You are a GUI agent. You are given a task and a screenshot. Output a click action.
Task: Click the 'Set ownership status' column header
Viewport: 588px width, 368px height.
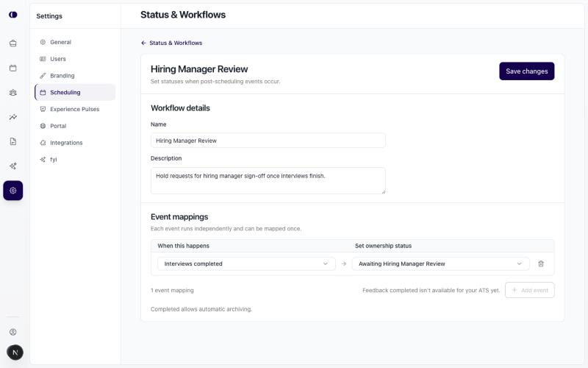coord(383,246)
